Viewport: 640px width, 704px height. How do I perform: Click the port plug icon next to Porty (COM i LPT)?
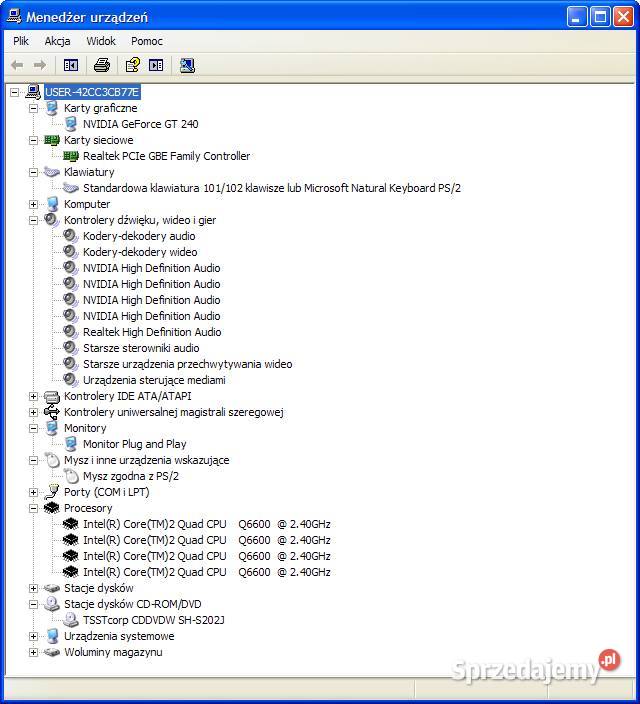coord(52,492)
